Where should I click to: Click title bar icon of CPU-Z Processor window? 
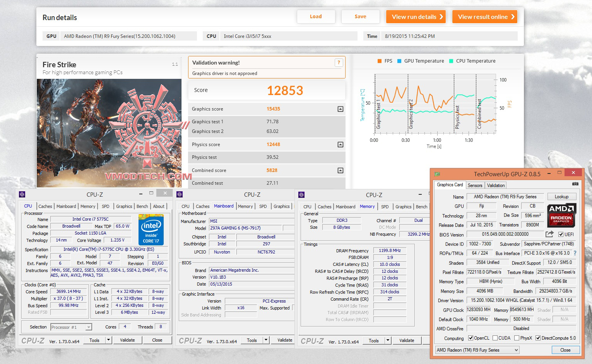tap(22, 194)
